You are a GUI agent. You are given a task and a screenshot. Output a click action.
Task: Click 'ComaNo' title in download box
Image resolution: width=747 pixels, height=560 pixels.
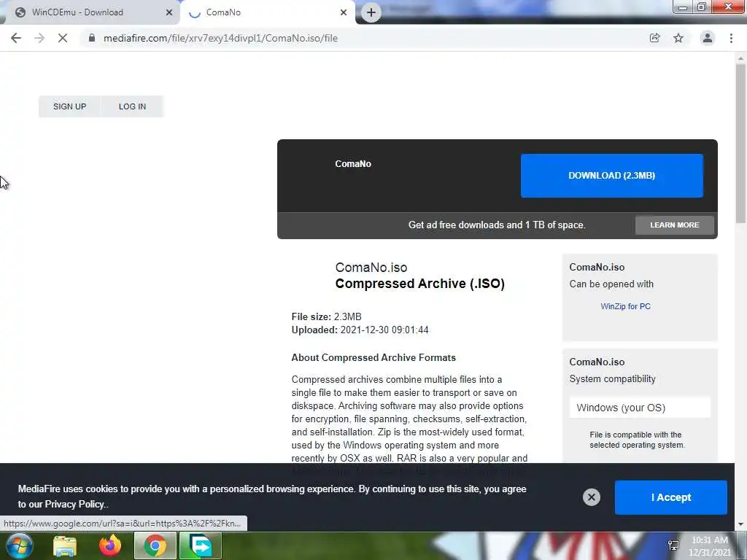(353, 164)
